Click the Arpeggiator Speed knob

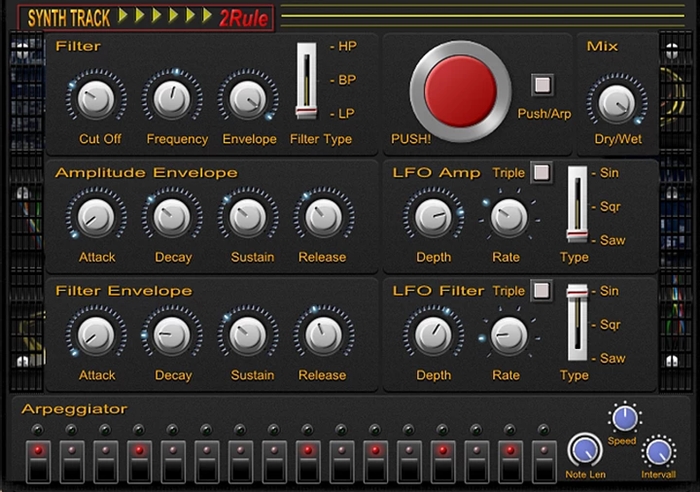(625, 418)
